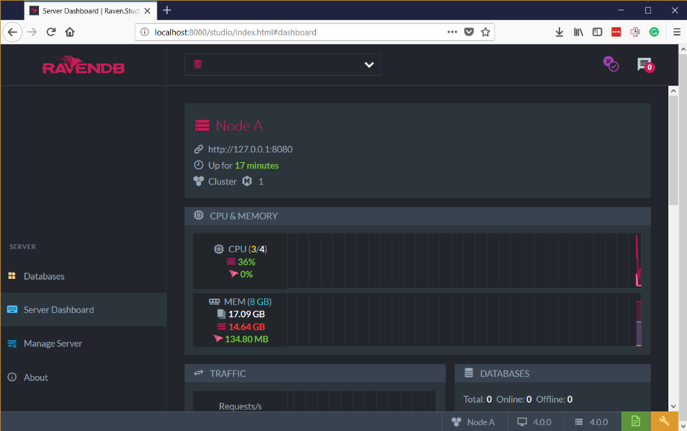
Task: Click the server version 4.0.0 monitor icon
Action: [522, 422]
